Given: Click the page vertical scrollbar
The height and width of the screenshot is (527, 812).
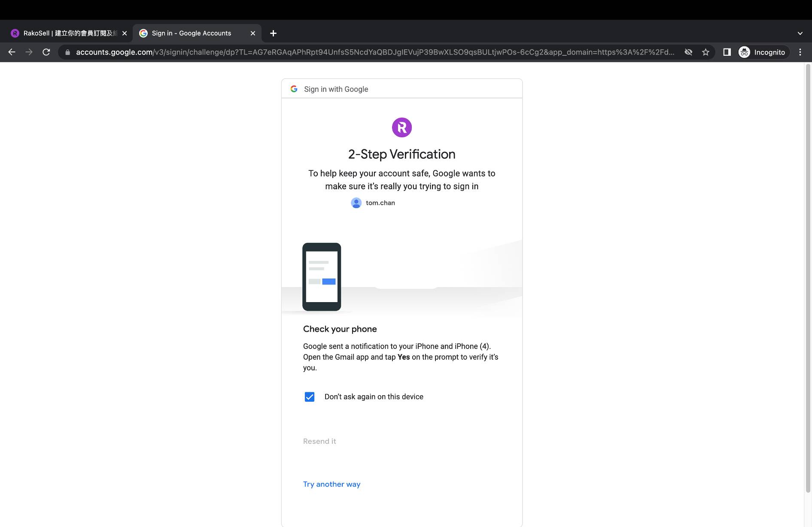Looking at the screenshot, I should click(808, 279).
